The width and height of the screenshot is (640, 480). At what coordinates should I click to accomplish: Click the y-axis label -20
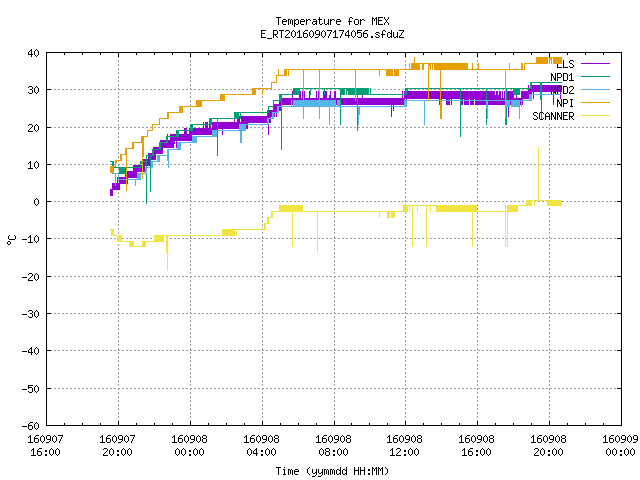tap(31, 277)
